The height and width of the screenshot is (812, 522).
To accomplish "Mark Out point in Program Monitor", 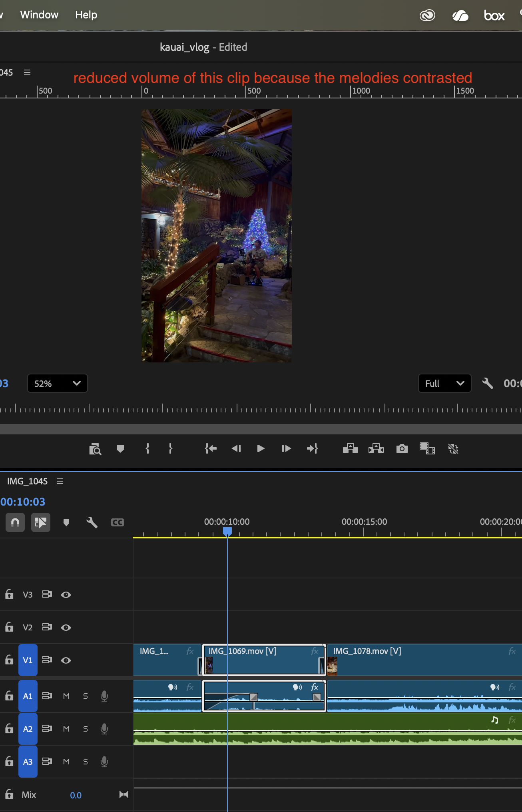I will (171, 449).
